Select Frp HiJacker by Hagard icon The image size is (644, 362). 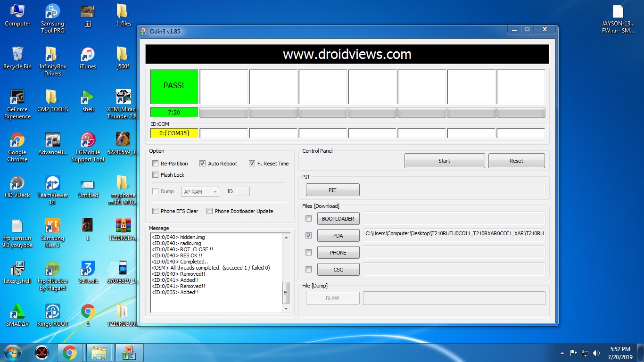pyautogui.click(x=53, y=276)
